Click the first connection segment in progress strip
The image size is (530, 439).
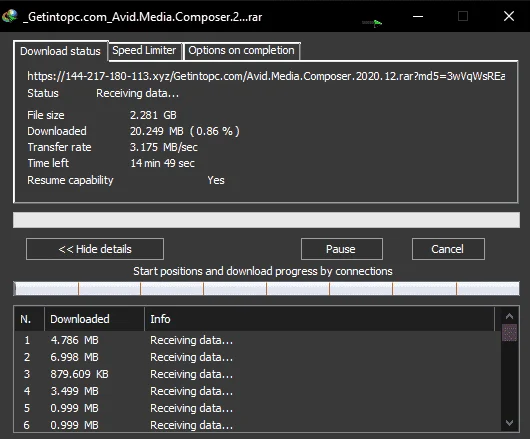coord(47,289)
